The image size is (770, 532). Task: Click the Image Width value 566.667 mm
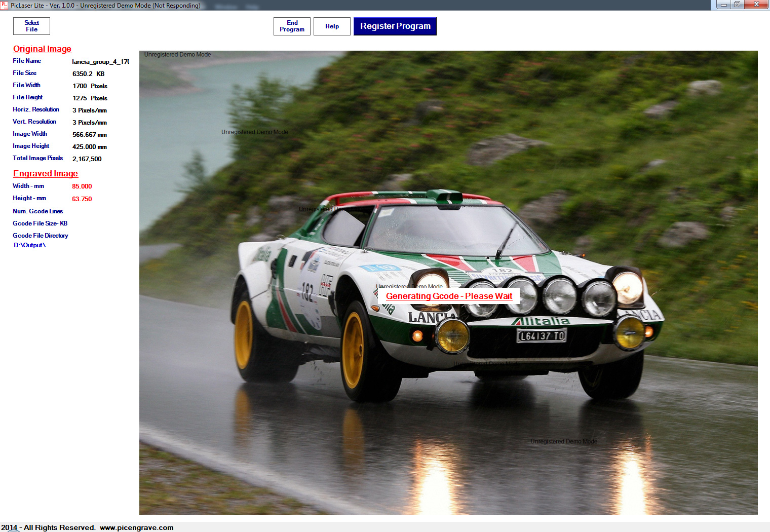point(89,135)
